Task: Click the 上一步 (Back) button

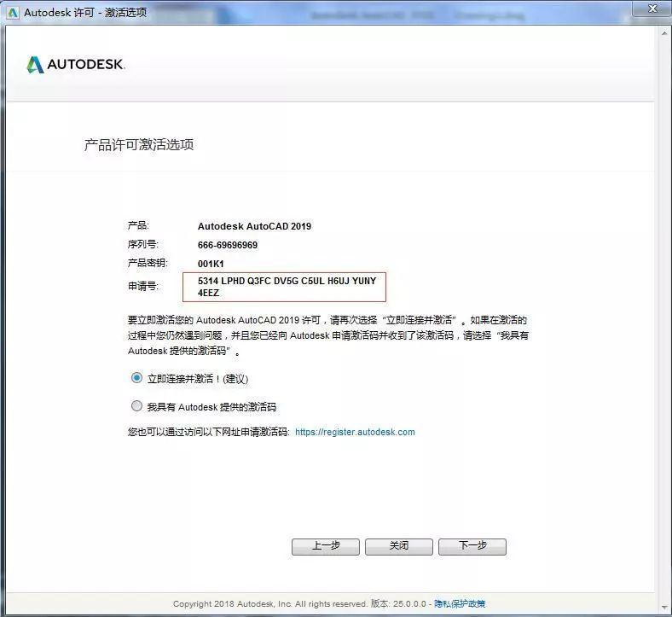Action: 326,547
